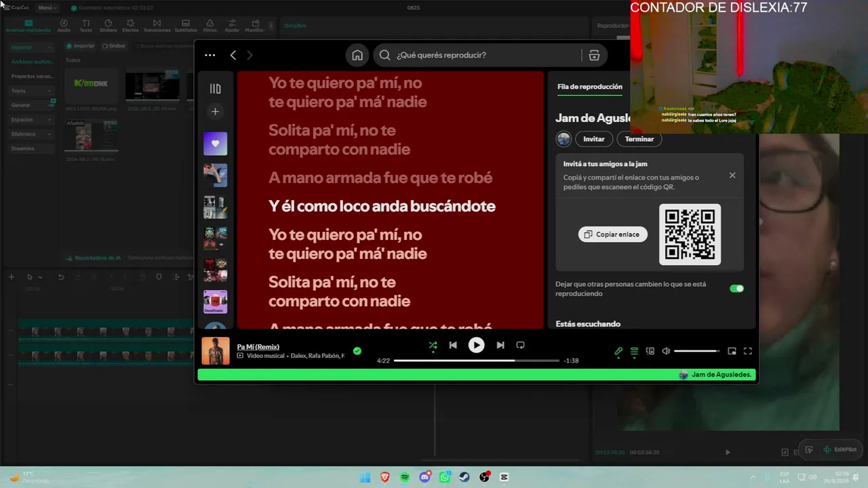868x488 pixels.
Task: Play the current Spotify track
Action: tap(476, 345)
